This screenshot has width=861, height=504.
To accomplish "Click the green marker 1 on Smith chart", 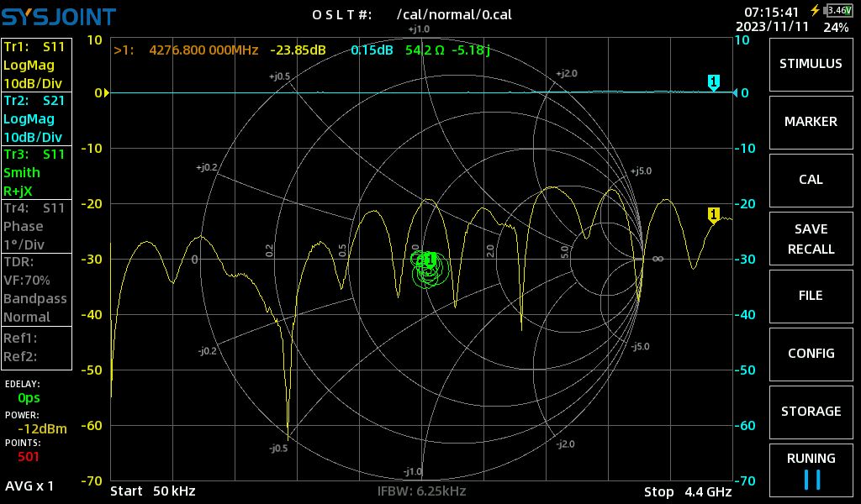I will (x=430, y=259).
